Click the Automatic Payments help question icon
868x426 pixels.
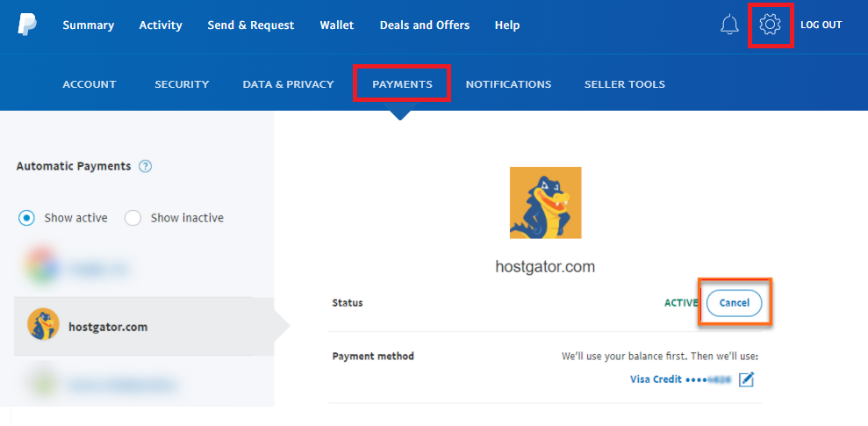[x=145, y=166]
